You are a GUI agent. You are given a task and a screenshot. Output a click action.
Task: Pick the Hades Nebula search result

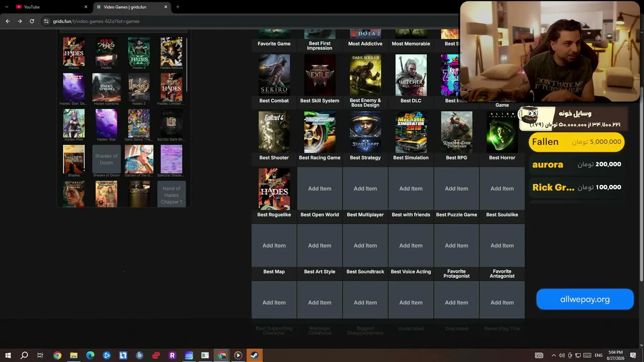[171, 51]
